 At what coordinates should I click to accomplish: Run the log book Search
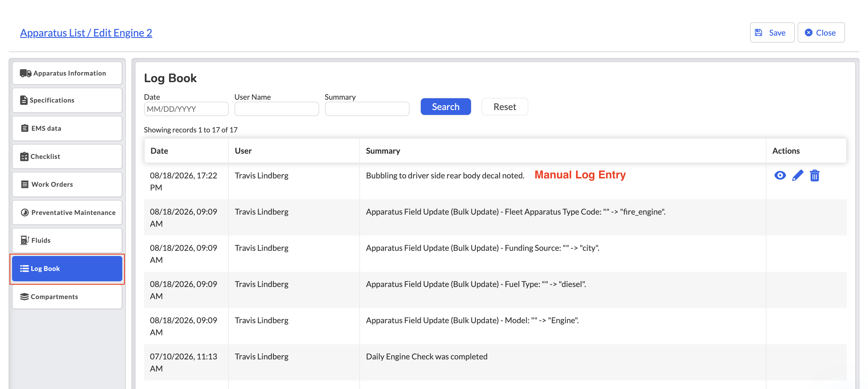tap(445, 107)
